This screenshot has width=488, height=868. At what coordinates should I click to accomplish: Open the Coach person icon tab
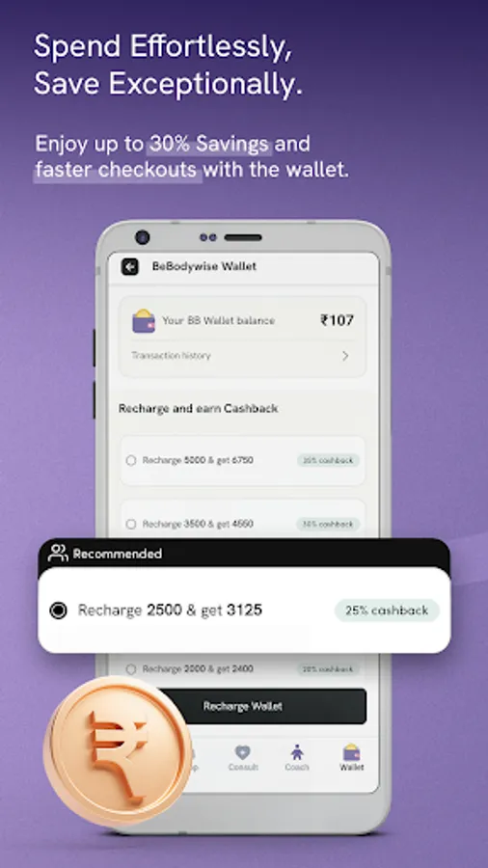tap(297, 751)
